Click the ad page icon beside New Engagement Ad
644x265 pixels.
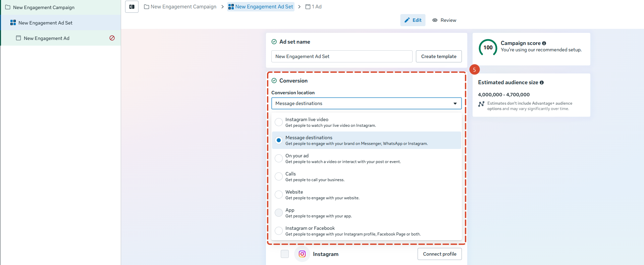tap(18, 38)
